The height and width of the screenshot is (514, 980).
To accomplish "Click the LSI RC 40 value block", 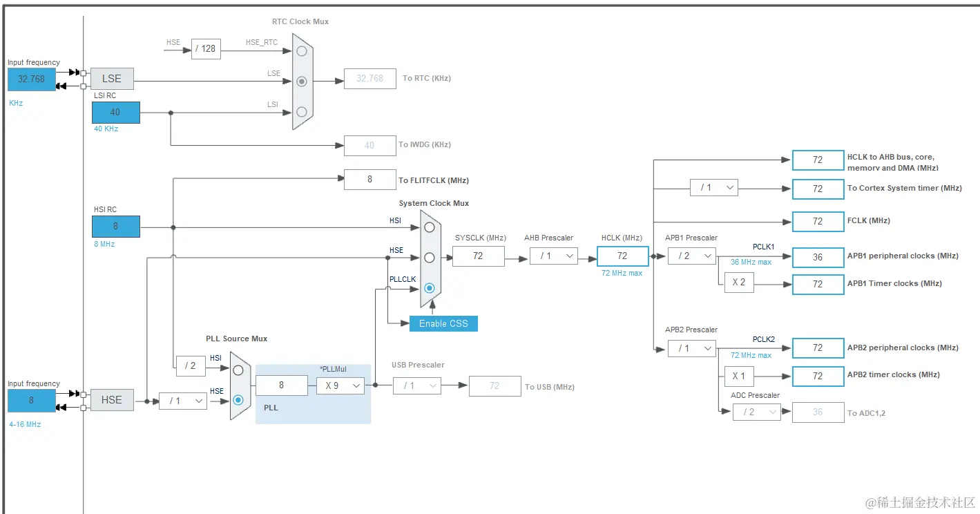I will pyautogui.click(x=116, y=112).
